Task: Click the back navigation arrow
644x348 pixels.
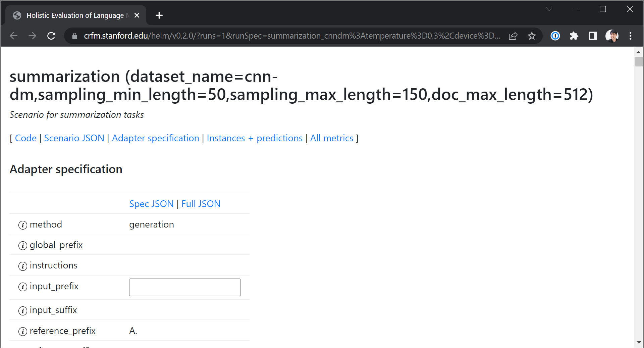Action: coord(13,36)
